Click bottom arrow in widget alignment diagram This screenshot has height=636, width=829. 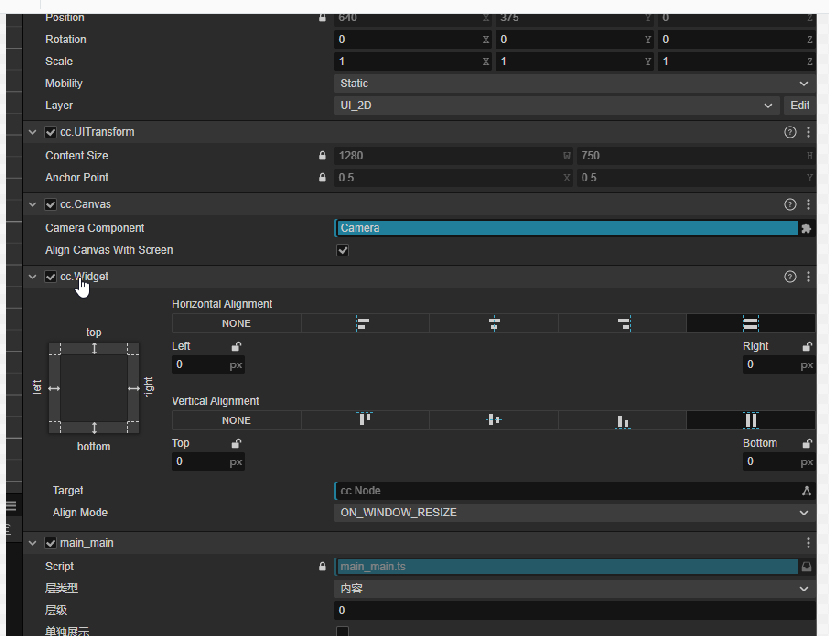point(94,427)
